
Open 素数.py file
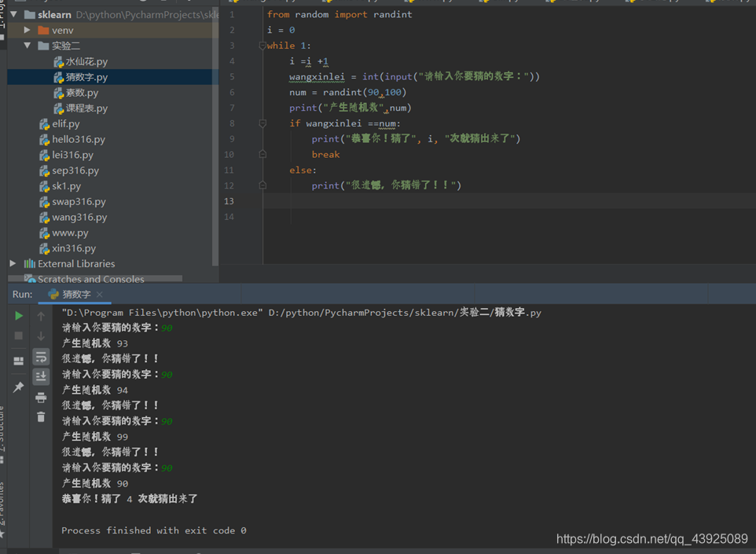pos(82,93)
